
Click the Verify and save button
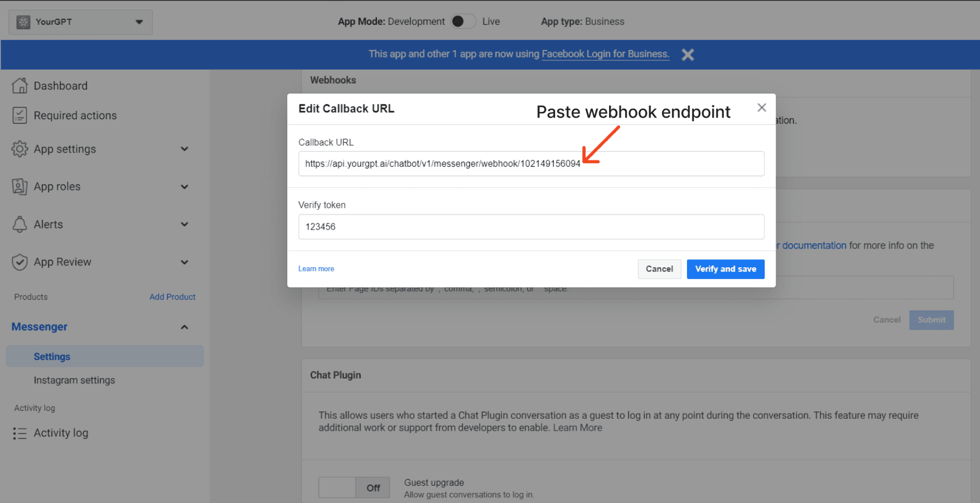[x=725, y=269]
